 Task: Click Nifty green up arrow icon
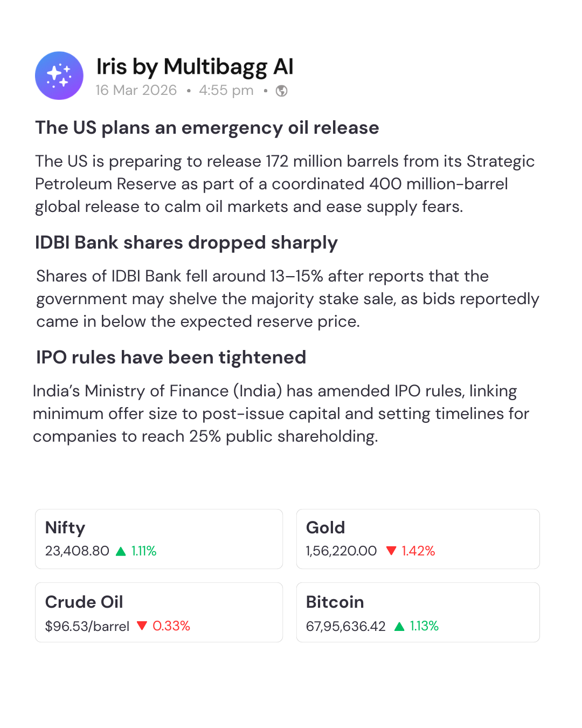click(x=121, y=551)
